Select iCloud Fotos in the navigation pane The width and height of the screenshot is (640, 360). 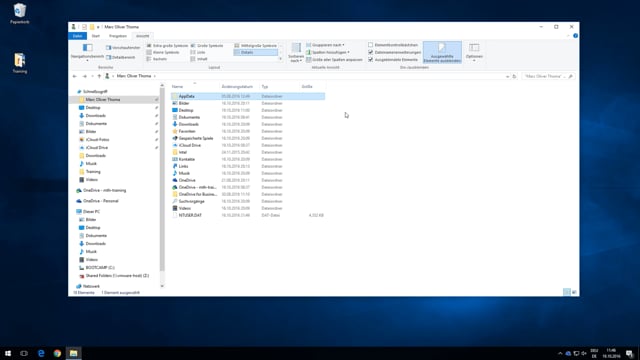pyautogui.click(x=97, y=140)
